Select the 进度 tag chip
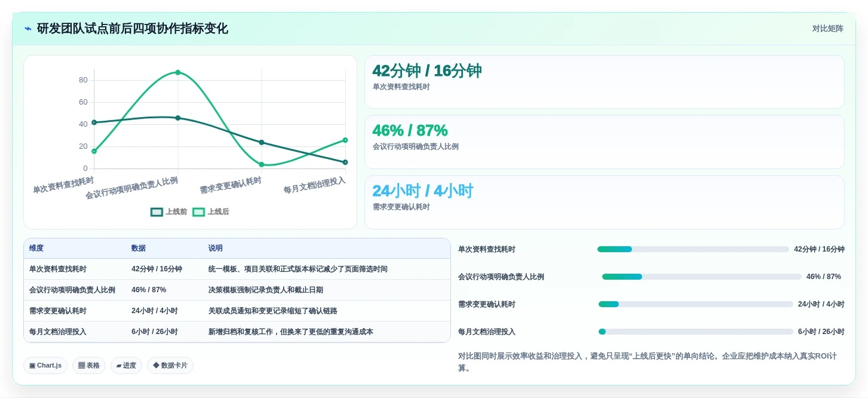The width and height of the screenshot is (868, 398). [126, 365]
